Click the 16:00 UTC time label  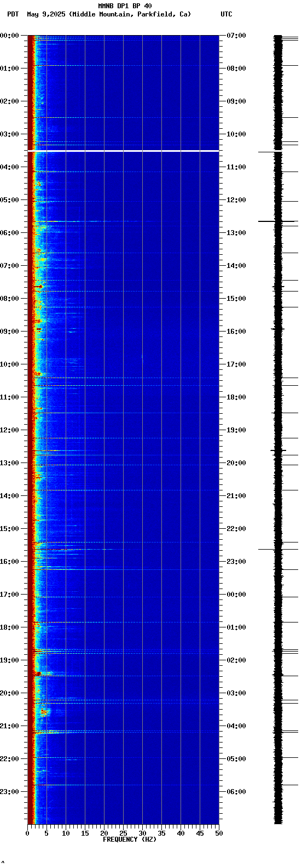236,332
